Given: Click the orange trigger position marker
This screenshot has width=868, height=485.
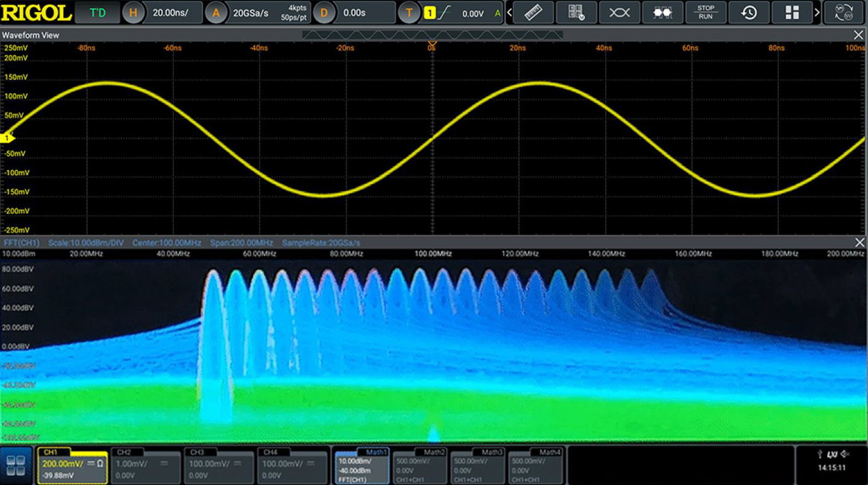Looking at the screenshot, I should tap(432, 45).
